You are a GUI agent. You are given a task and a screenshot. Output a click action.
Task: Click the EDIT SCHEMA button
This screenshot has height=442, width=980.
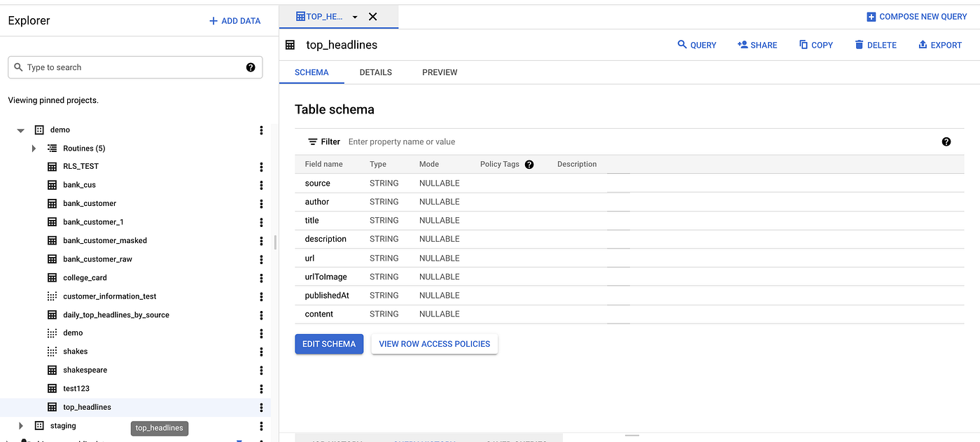coord(329,344)
